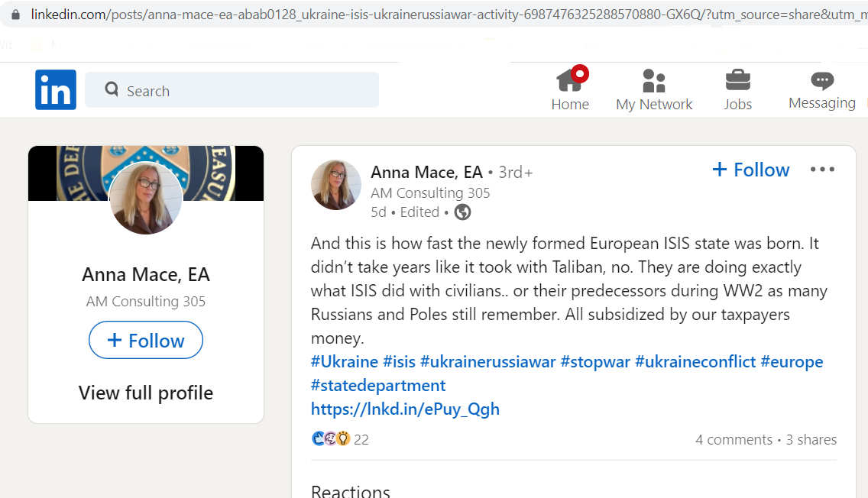The width and height of the screenshot is (868, 498).
Task: Open My Network people icon
Action: pyautogui.click(x=654, y=81)
